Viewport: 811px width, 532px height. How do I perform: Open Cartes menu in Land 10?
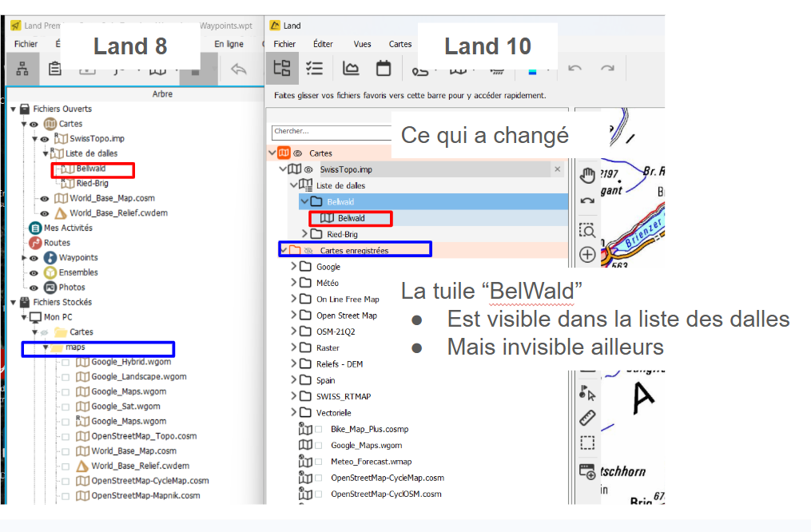click(x=400, y=44)
